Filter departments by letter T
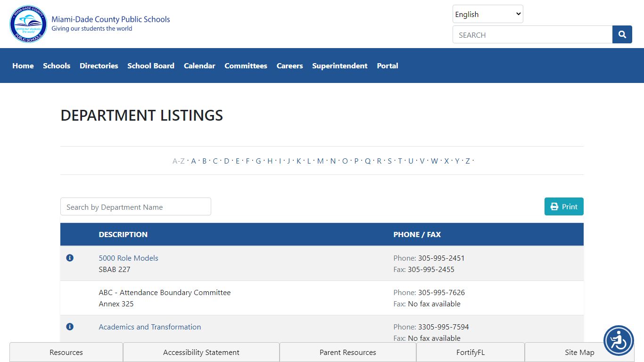644x362 pixels. tap(400, 161)
